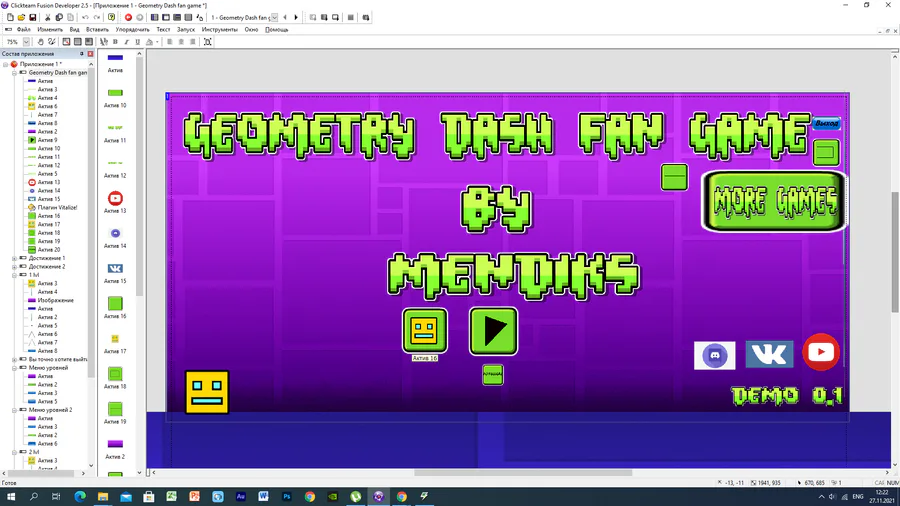Screen dimensions: 900x506
Task: Click the grey Stop run icon
Action: tap(139, 17)
